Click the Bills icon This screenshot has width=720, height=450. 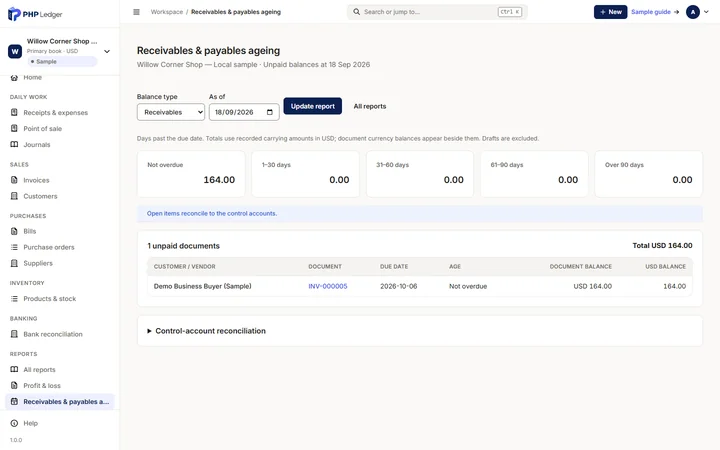pyautogui.click(x=14, y=231)
